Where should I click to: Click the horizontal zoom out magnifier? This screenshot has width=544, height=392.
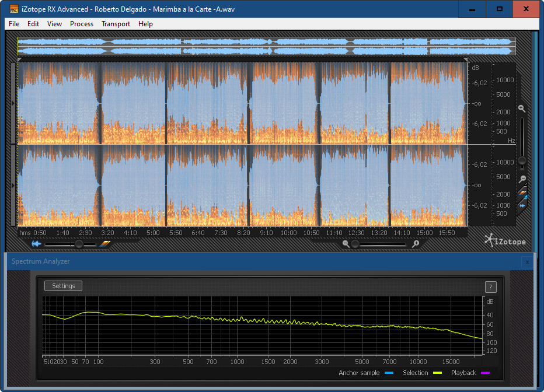(x=346, y=244)
